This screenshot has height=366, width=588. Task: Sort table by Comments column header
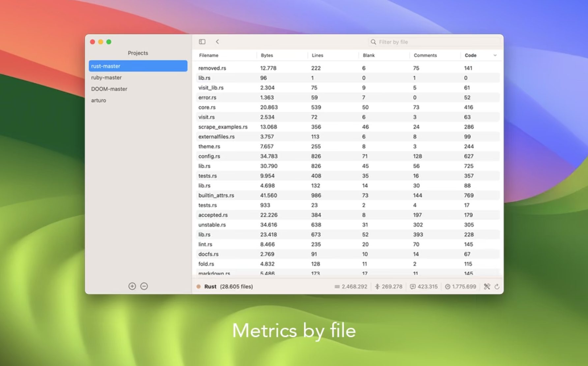425,55
